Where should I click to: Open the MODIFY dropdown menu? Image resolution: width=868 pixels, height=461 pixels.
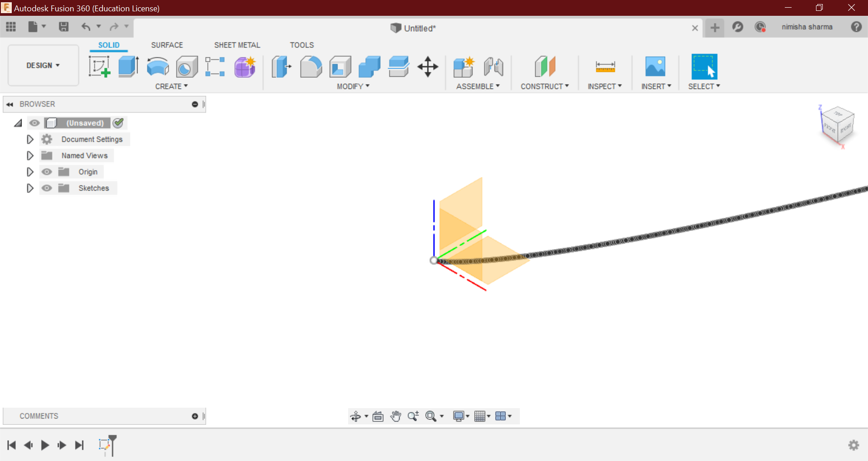pos(353,86)
